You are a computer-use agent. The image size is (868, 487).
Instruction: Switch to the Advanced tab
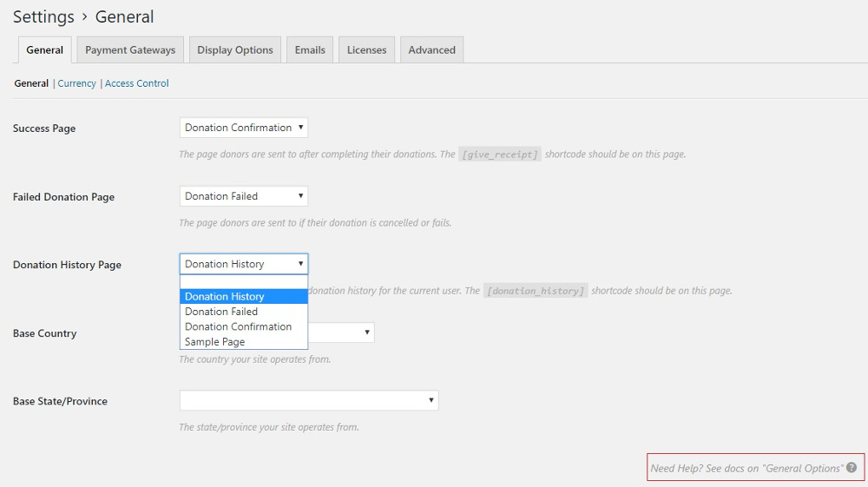tap(431, 50)
